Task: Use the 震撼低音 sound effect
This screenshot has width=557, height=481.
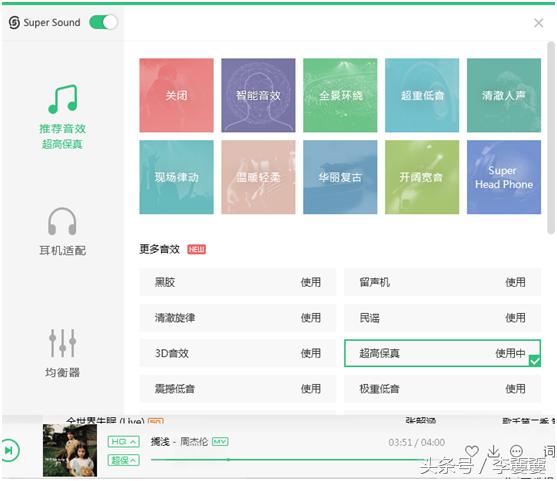Action: [310, 389]
